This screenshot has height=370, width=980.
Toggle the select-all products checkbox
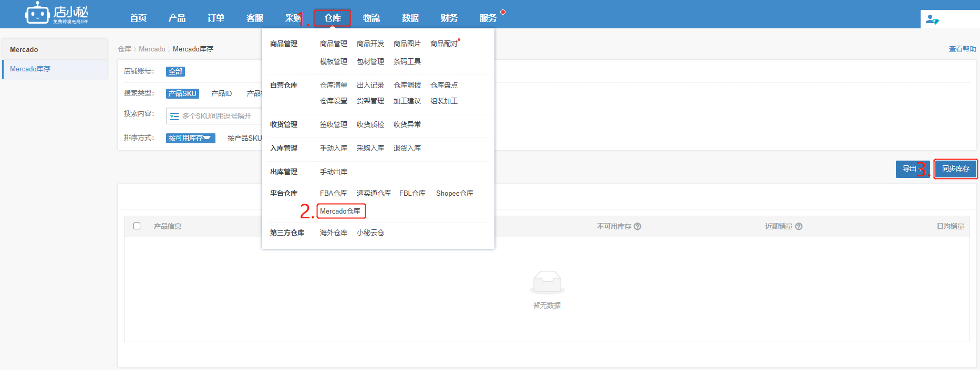[137, 226]
